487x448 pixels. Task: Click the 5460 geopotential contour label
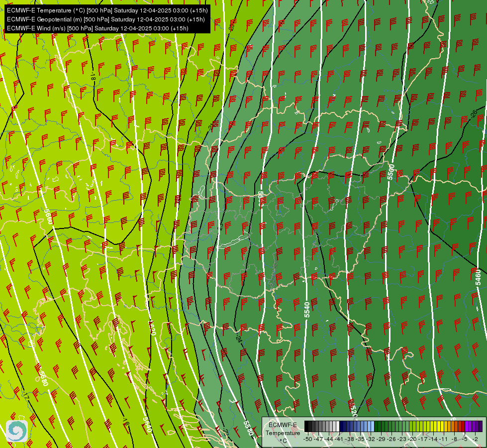478,277
